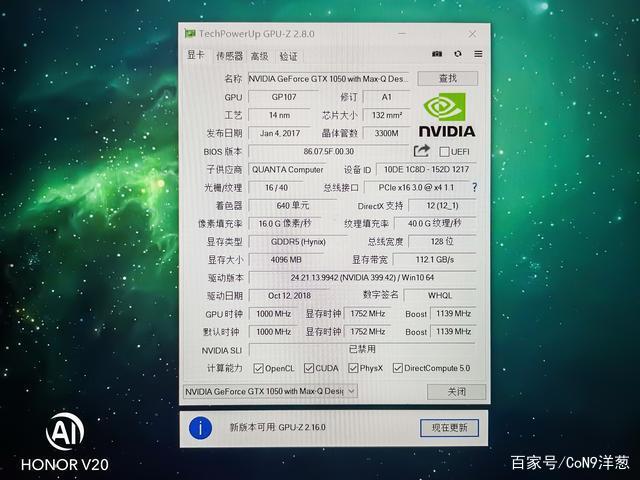Toggle the DirectCompute 5.0 checkbox
The height and width of the screenshot is (480, 640).
coord(398,368)
